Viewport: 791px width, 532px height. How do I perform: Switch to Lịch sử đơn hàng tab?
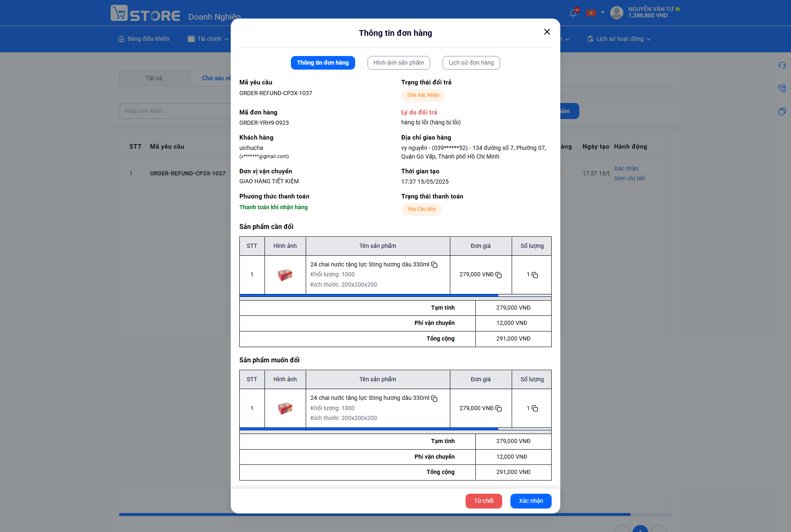coord(471,63)
